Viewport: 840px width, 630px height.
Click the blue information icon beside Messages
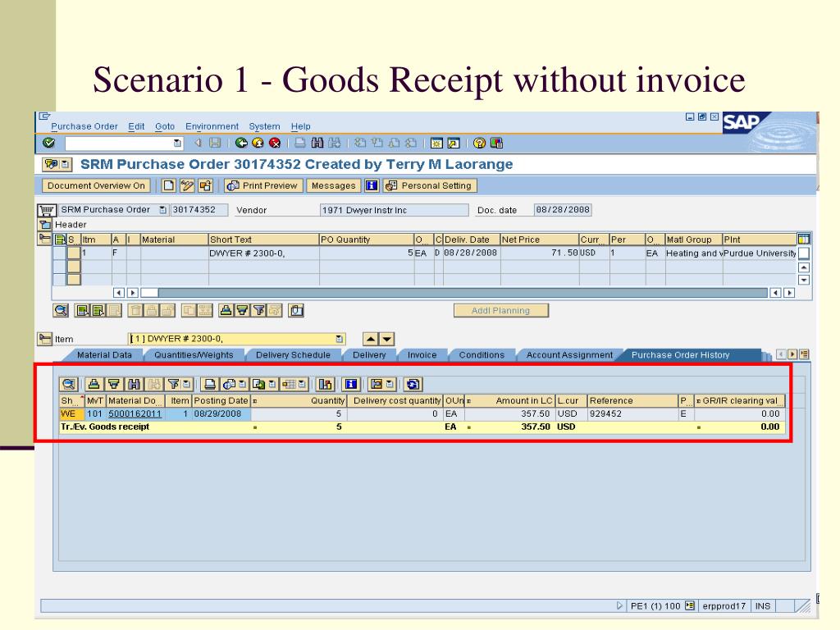pos(372,185)
